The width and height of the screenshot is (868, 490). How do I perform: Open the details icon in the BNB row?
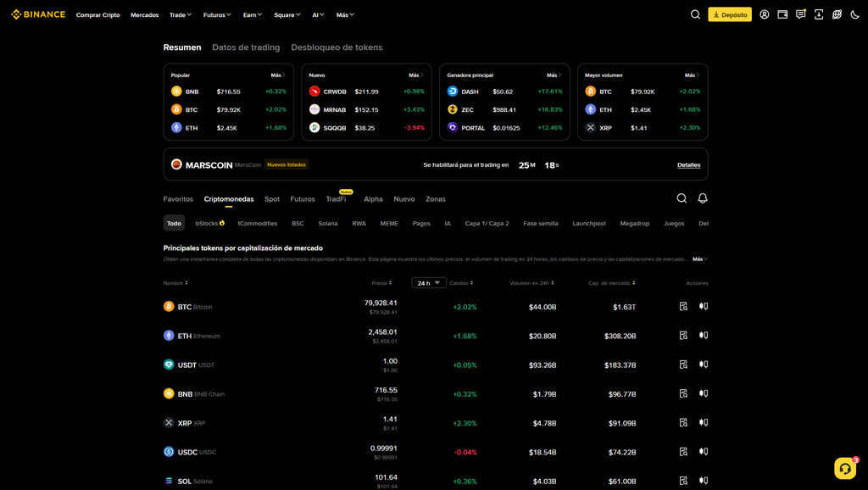coord(684,393)
